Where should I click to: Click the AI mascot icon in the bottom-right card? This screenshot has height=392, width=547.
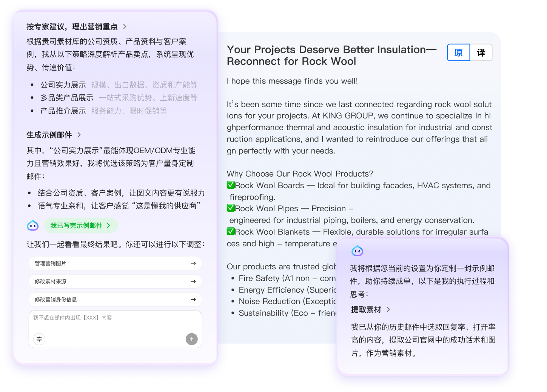(357, 251)
